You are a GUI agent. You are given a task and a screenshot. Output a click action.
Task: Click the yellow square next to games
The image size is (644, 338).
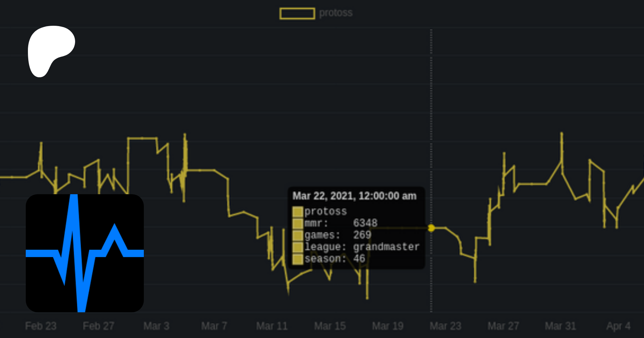298,235
